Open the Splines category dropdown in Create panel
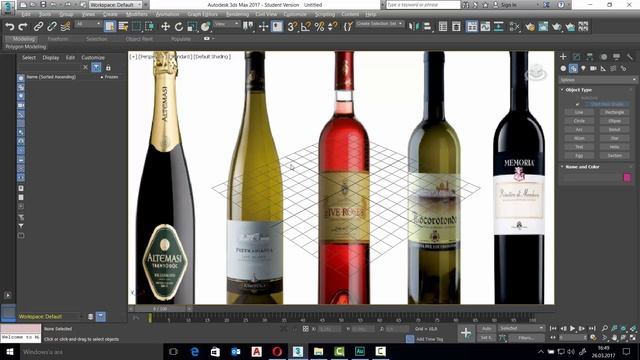640x360 pixels. (598, 80)
